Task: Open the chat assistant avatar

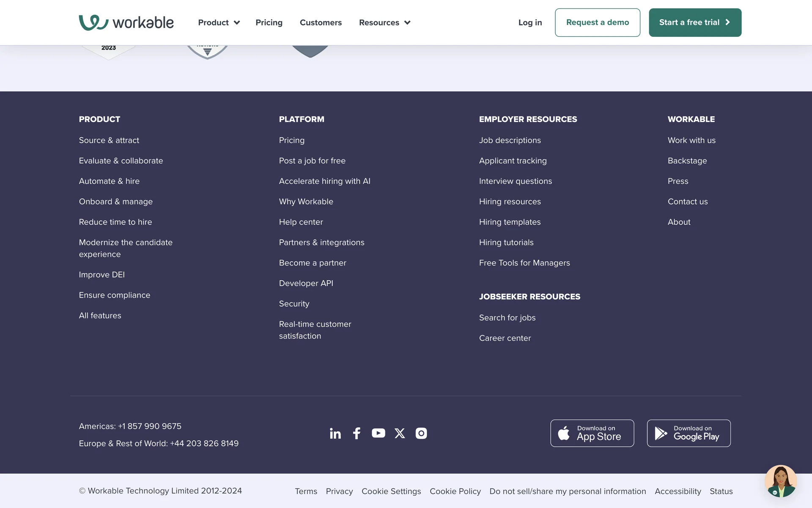Action: click(x=780, y=481)
